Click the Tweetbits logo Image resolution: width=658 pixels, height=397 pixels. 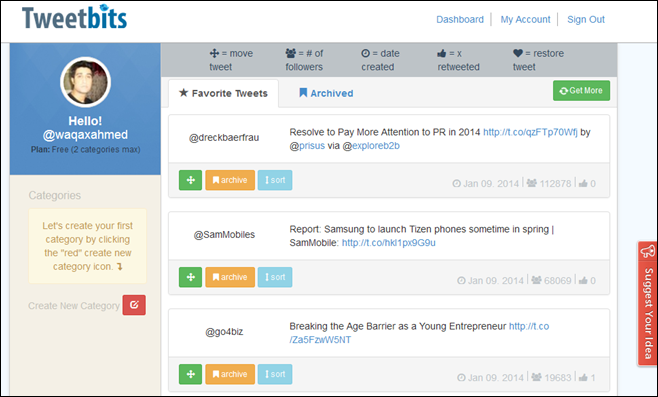74,17
